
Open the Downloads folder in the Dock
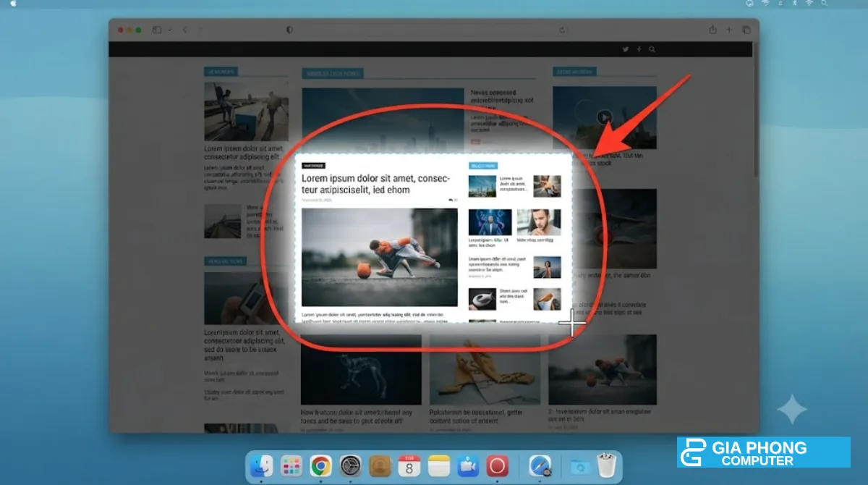click(x=579, y=468)
